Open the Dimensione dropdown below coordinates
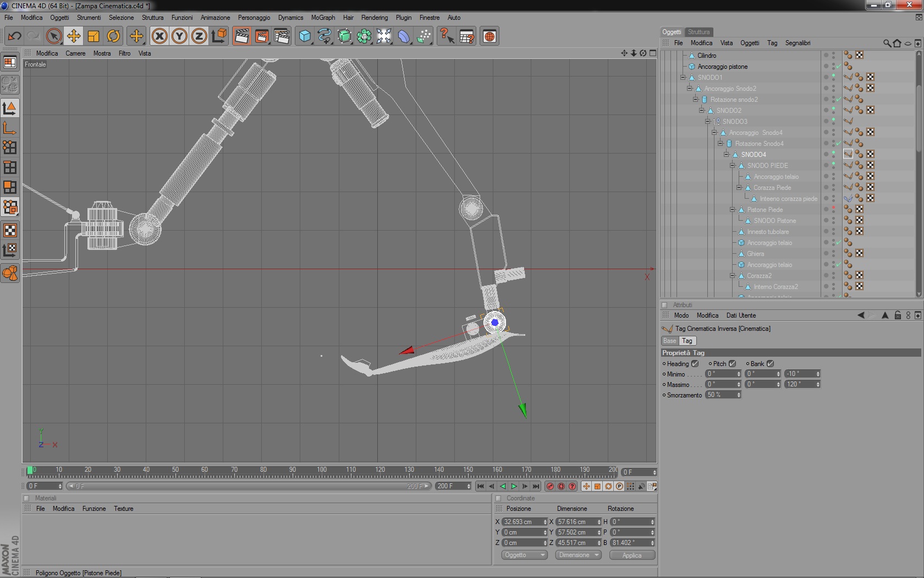The width and height of the screenshot is (924, 578). click(578, 555)
